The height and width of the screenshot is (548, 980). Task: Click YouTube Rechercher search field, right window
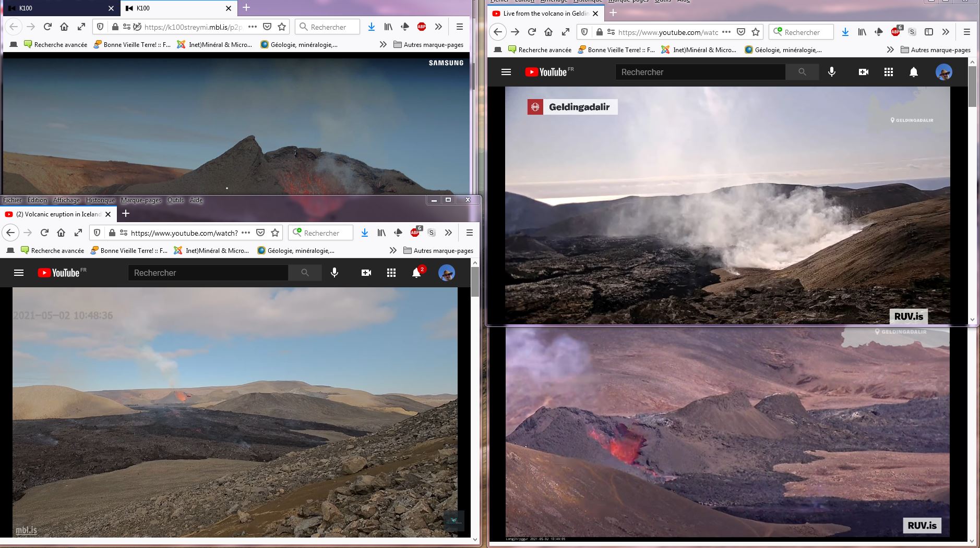(x=700, y=72)
